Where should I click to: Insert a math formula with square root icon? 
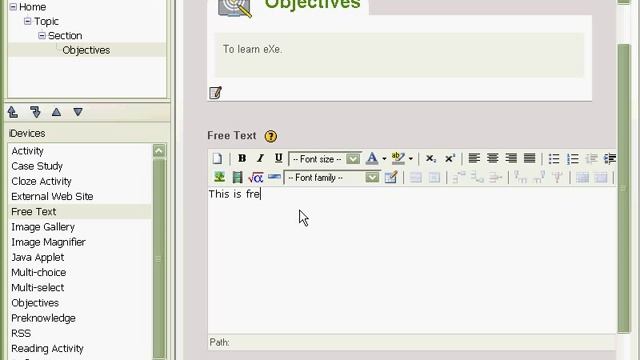tap(256, 177)
